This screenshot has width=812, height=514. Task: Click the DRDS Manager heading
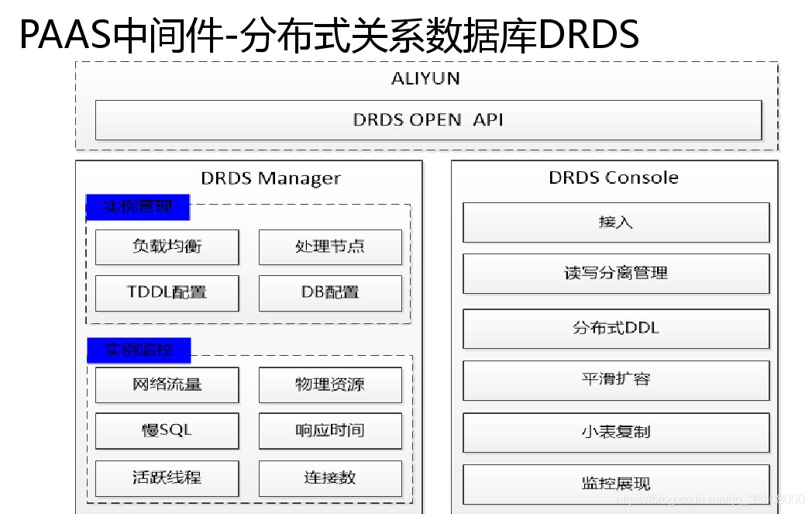(271, 179)
